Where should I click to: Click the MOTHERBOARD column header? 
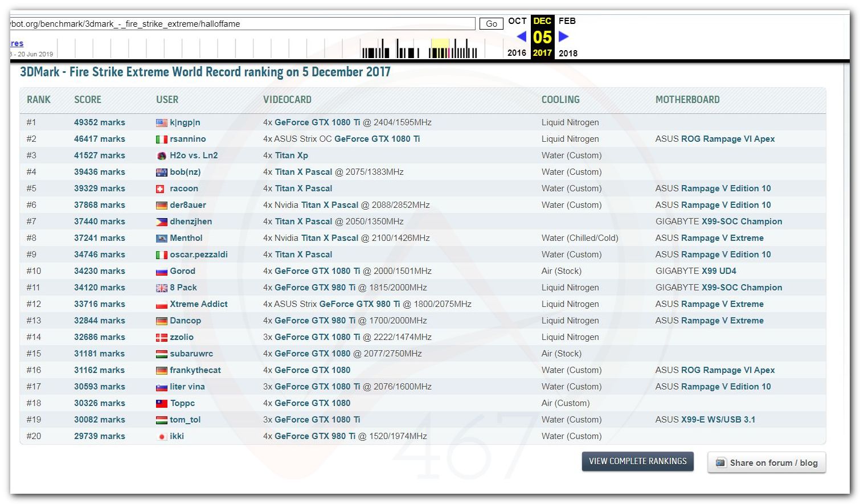[687, 100]
